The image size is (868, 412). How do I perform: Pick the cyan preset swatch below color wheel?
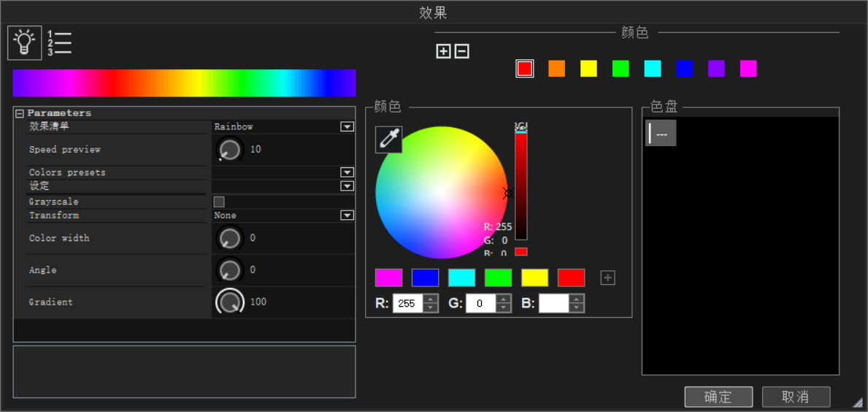[x=461, y=278]
